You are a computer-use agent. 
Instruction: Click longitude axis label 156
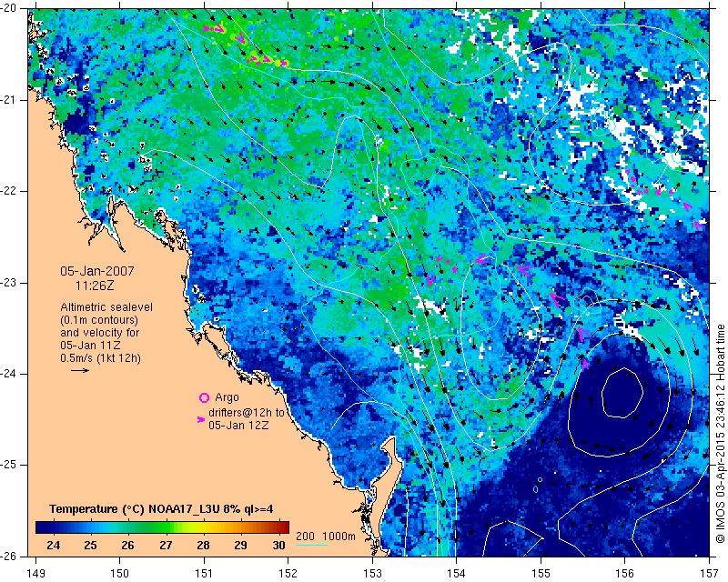(624, 574)
